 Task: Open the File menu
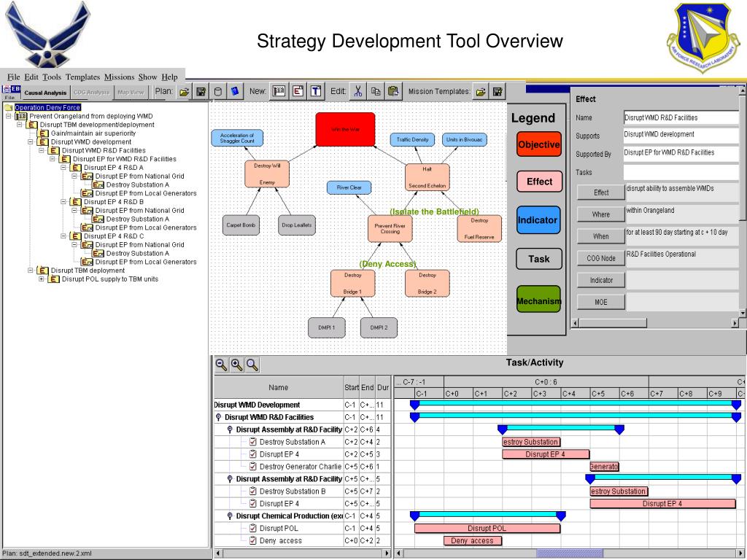point(13,77)
